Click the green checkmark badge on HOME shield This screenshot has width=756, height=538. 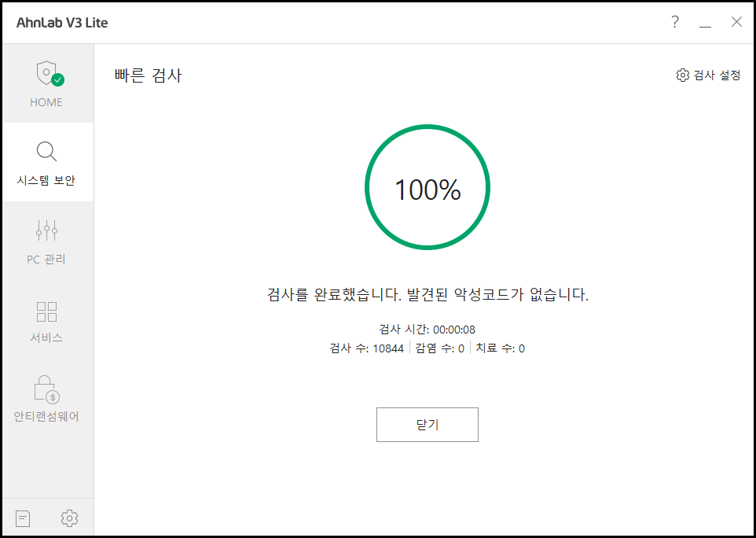tap(57, 79)
